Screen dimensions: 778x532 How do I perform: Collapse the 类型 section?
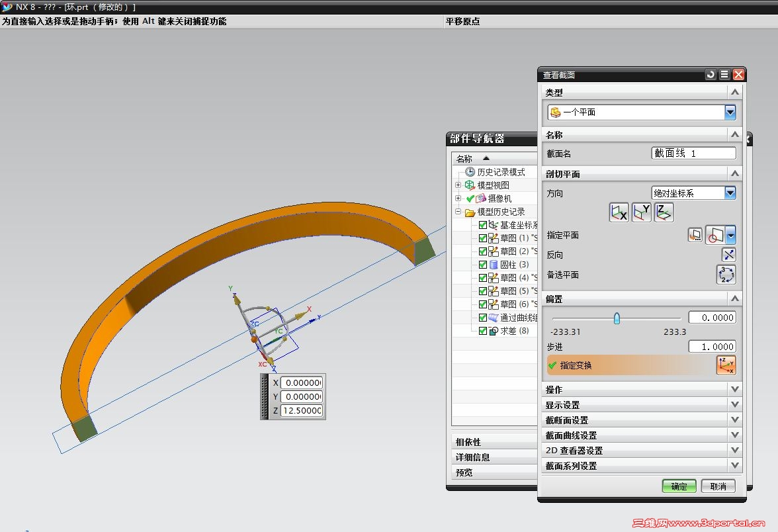735,93
